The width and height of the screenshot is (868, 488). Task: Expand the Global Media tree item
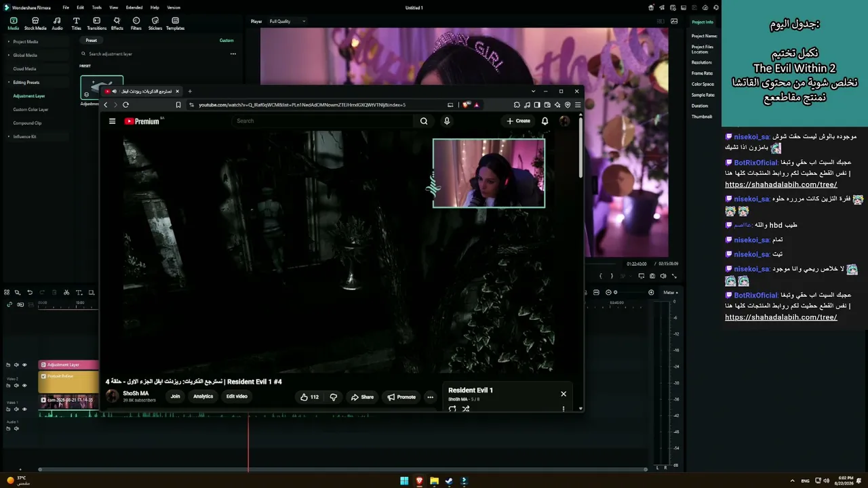9,55
